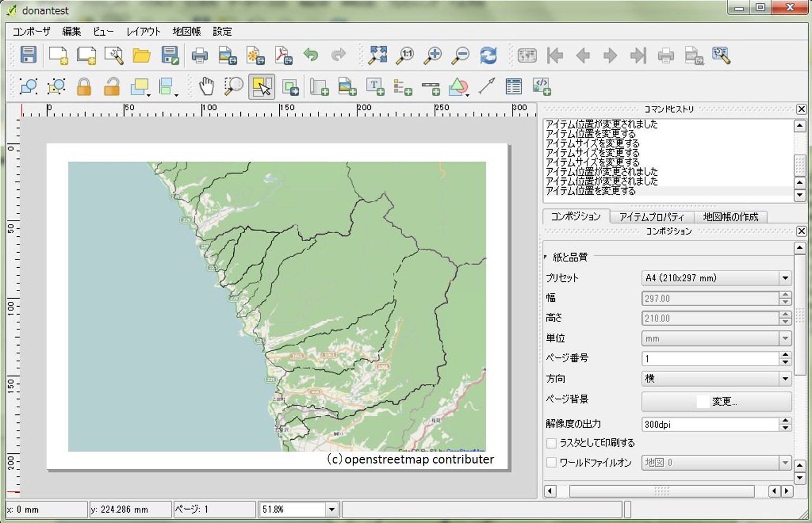Export composition as PDF
This screenshot has height=523, width=812.
point(284,55)
